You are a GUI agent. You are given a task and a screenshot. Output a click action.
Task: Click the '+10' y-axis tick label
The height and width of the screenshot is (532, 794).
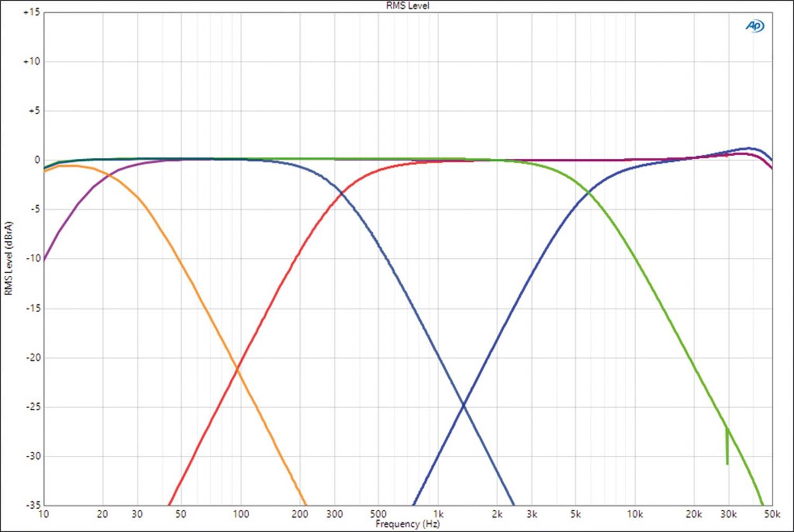point(32,61)
